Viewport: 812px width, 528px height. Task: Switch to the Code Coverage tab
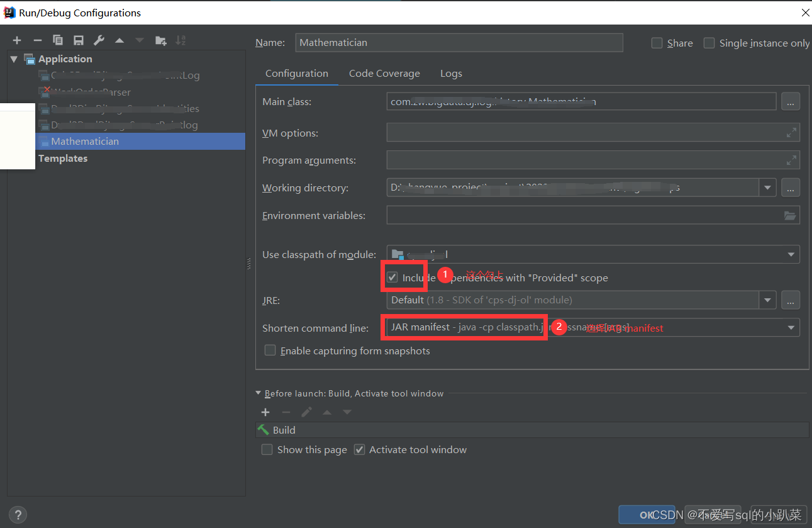coord(384,74)
